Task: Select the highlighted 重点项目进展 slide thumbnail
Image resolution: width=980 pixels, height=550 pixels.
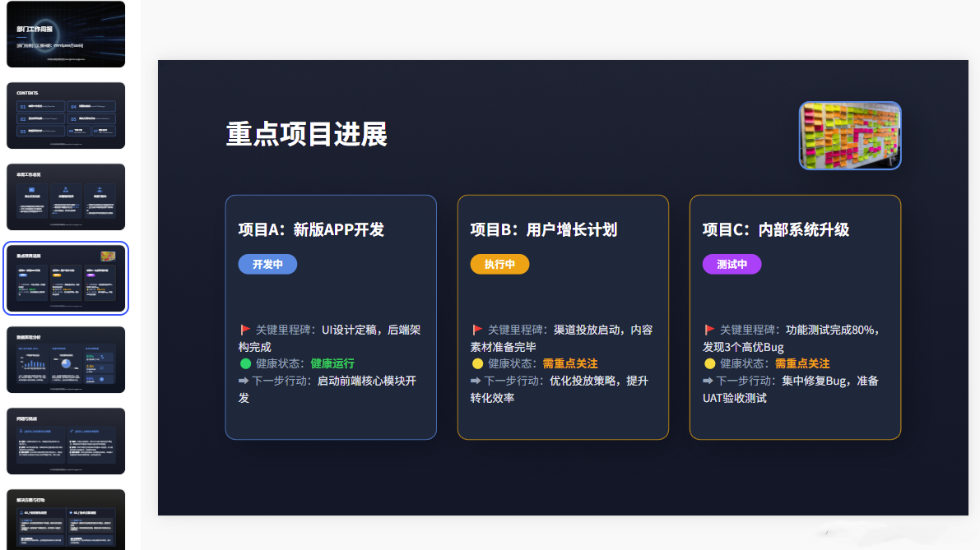Action: pos(66,279)
